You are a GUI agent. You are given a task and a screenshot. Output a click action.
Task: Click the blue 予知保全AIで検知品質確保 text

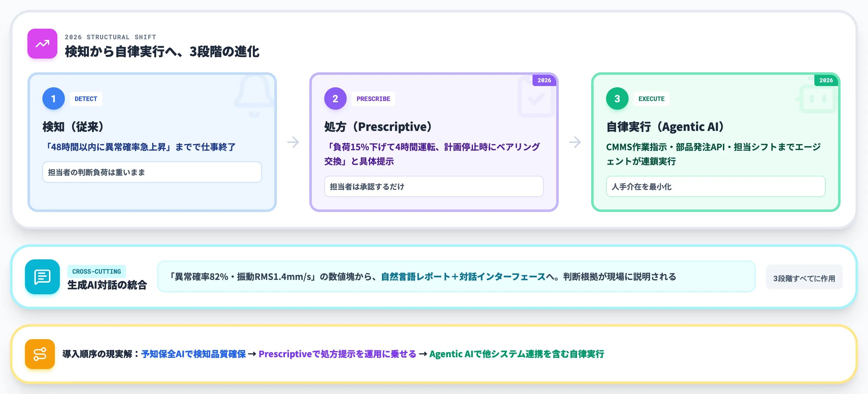coord(193,354)
